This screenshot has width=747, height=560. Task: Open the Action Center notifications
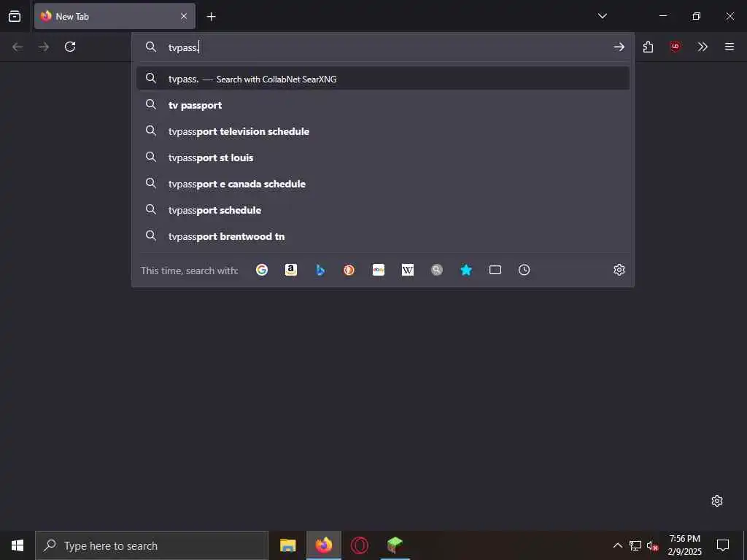[723, 545]
